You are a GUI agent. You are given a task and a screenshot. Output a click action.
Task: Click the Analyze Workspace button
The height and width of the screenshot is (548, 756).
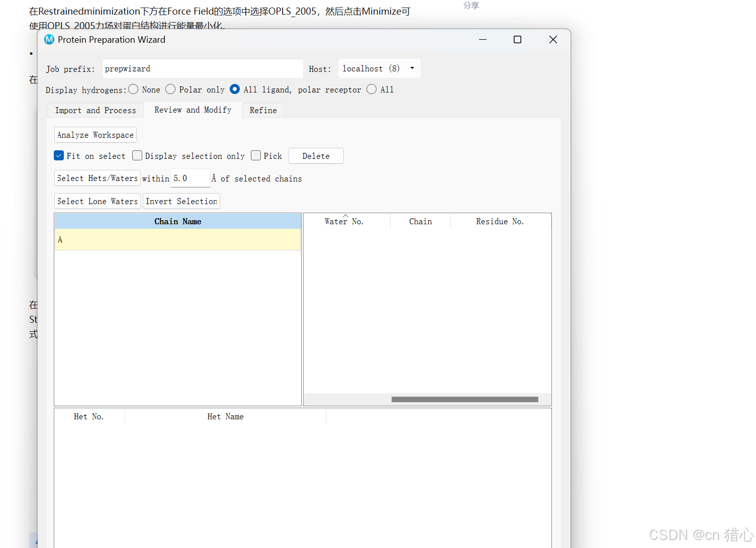click(96, 135)
